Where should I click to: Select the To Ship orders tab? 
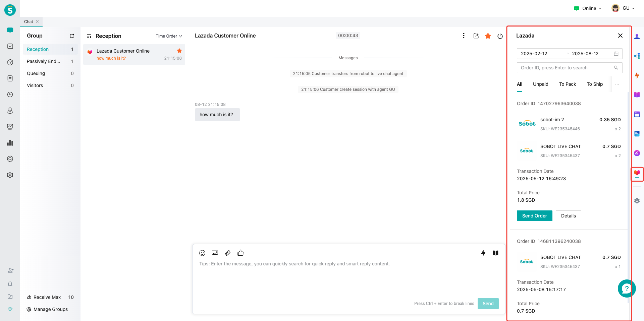click(594, 84)
